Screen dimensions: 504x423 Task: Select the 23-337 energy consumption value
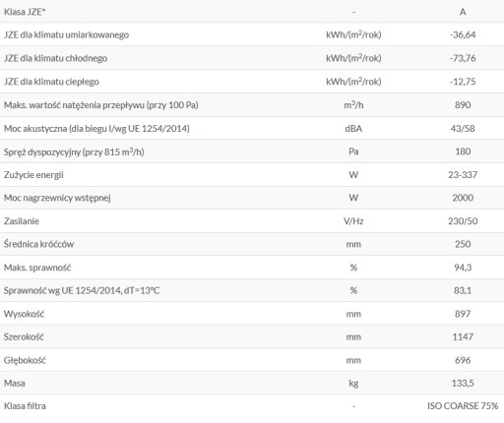coord(463,175)
